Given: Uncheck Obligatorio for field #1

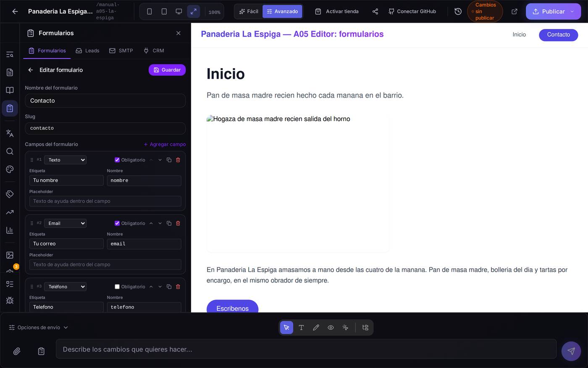Looking at the screenshot, I should 117,160.
